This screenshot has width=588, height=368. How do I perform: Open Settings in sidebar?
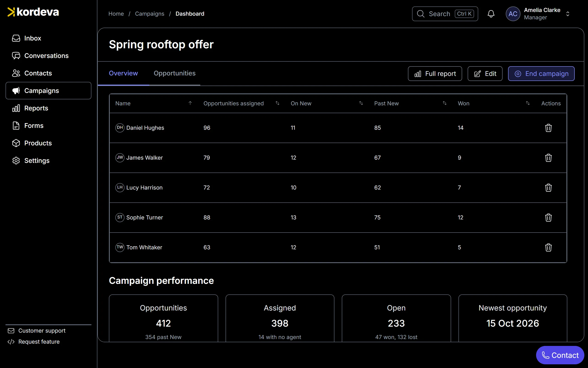click(x=48, y=161)
